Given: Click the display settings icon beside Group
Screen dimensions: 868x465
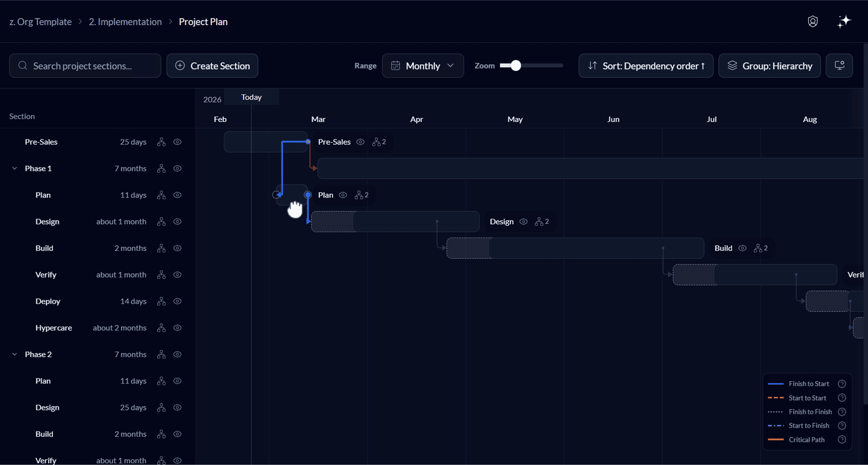Looking at the screenshot, I should (839, 65).
